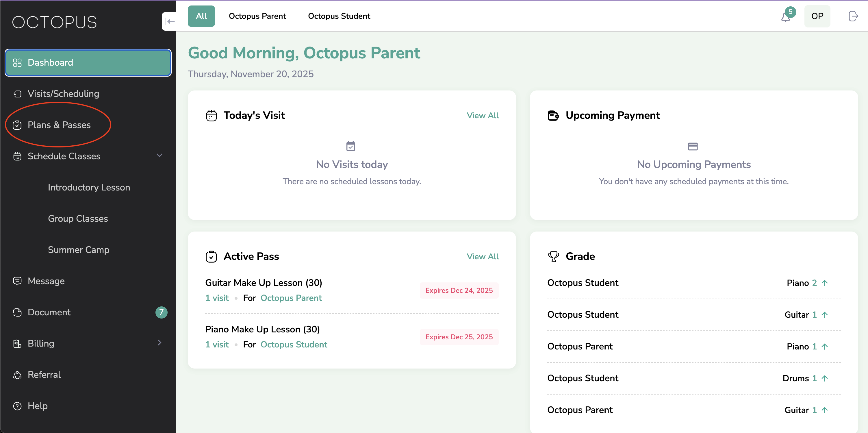This screenshot has height=433, width=868.
Task: Collapse the sidebar with arrow icon
Action: pyautogui.click(x=170, y=22)
